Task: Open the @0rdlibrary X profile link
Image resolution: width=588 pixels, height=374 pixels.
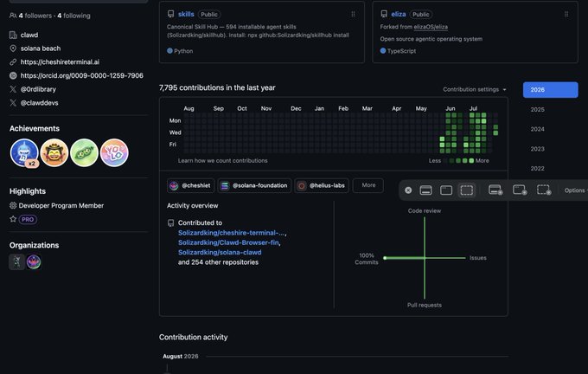Action: tap(38, 89)
